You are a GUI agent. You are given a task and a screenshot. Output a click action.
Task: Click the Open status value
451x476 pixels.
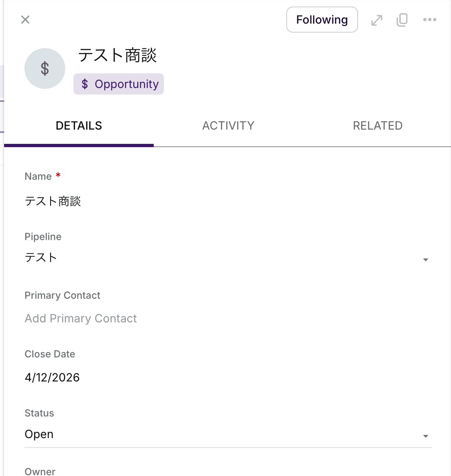point(39,434)
